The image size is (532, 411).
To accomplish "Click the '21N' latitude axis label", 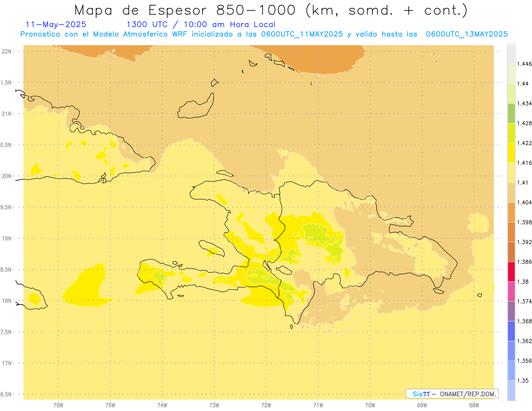I will tap(7, 114).
